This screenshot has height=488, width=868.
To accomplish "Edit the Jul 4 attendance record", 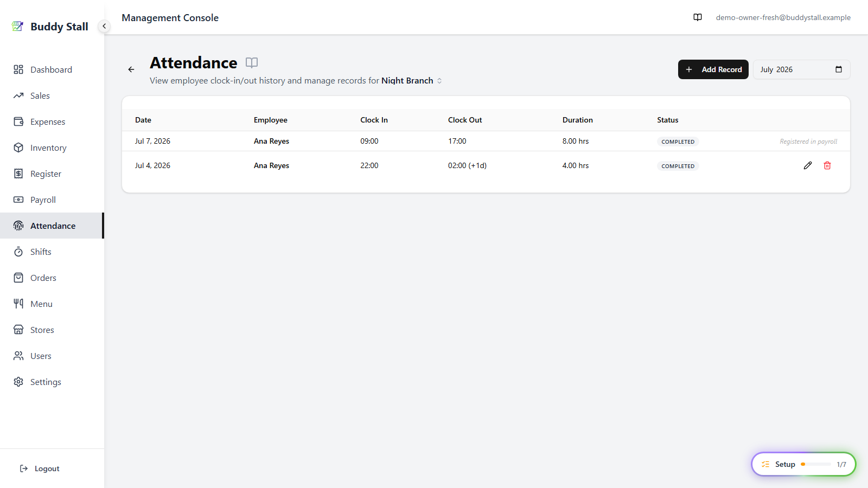I will click(x=808, y=165).
